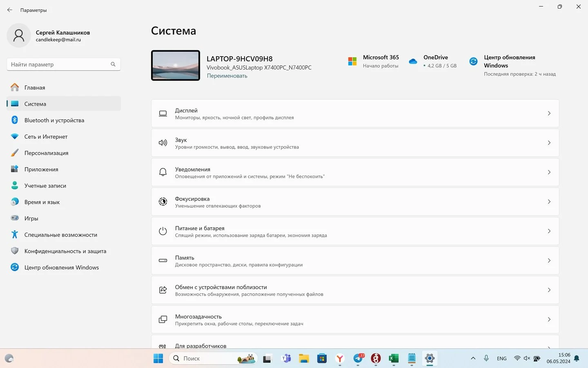This screenshot has width=588, height=368.
Task: Click Последняя проверка: 2 ч назад text
Action: [x=520, y=74]
